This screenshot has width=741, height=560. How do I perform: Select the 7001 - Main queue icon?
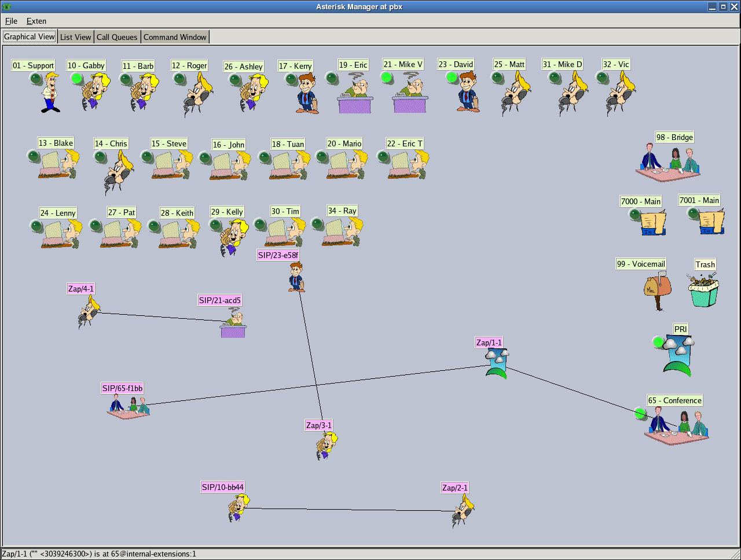click(x=711, y=222)
